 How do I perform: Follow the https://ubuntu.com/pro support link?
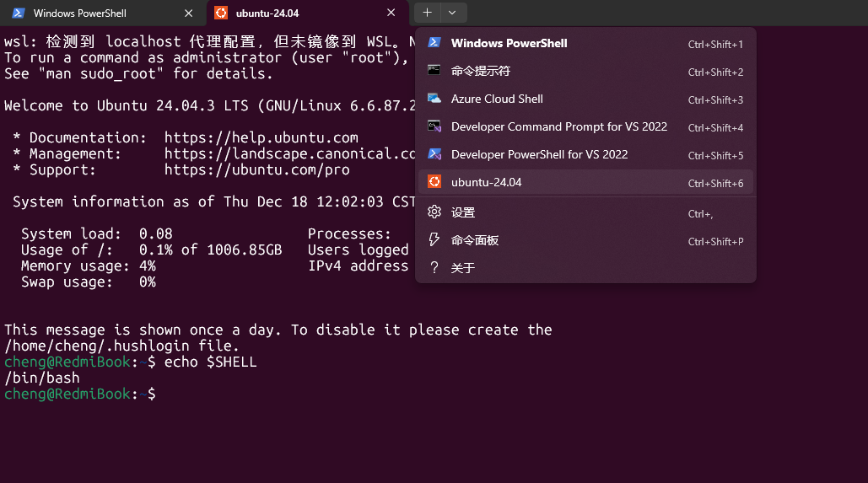pyautogui.click(x=256, y=169)
